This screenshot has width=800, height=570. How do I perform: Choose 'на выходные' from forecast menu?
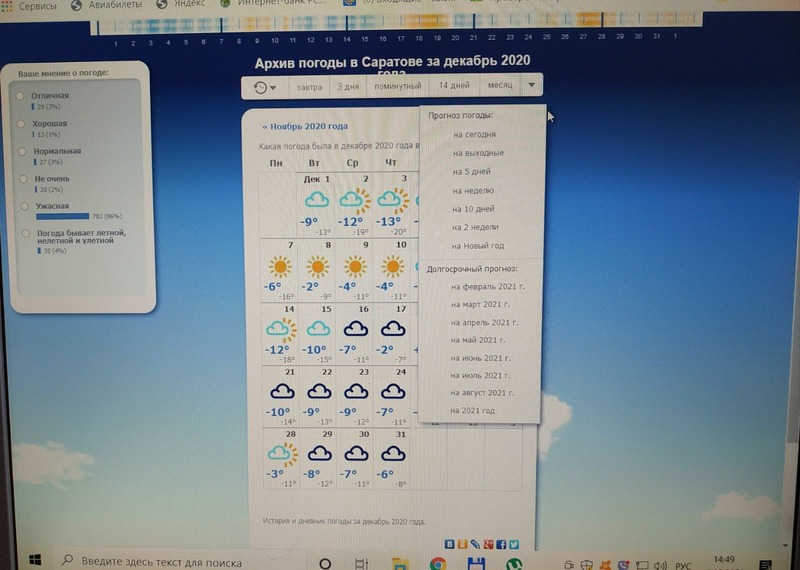point(478,153)
